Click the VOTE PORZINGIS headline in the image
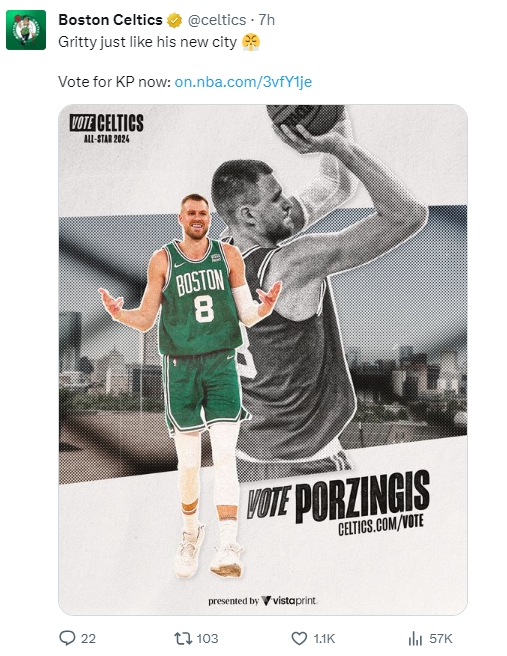 click(338, 496)
